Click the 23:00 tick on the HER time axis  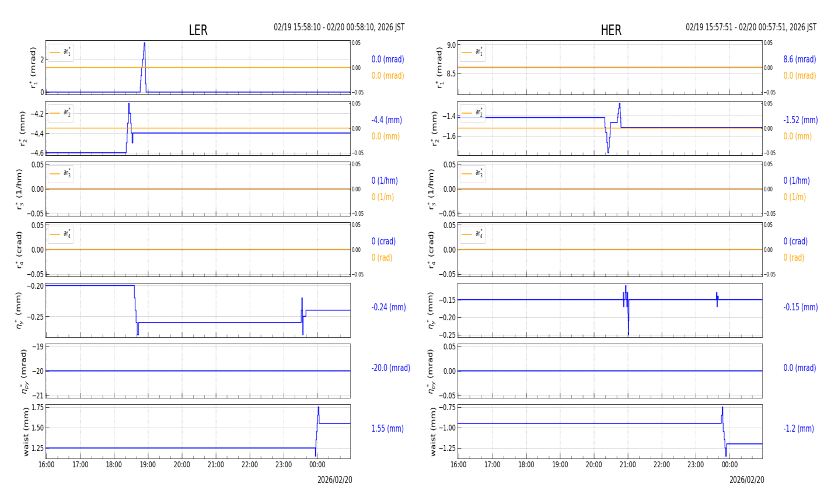pos(696,465)
